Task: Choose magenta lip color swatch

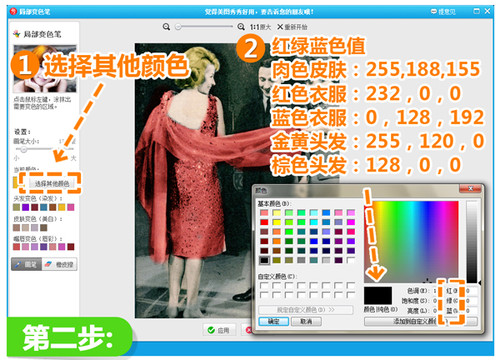Action: tap(62, 247)
